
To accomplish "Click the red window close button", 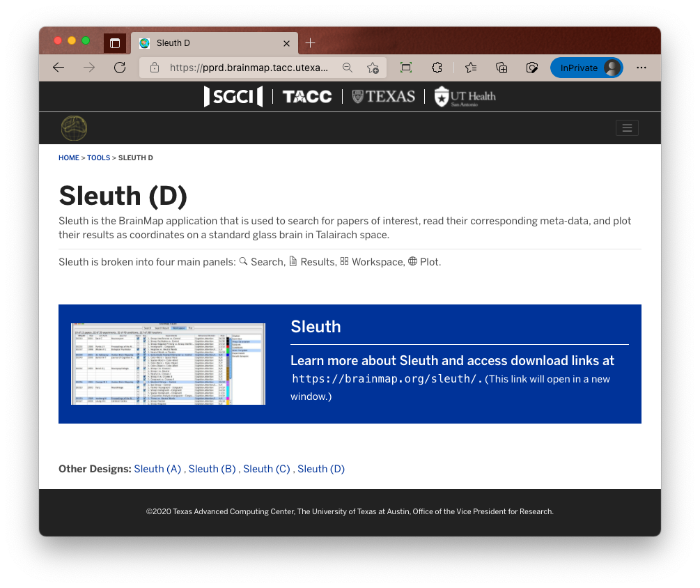I will pos(58,40).
